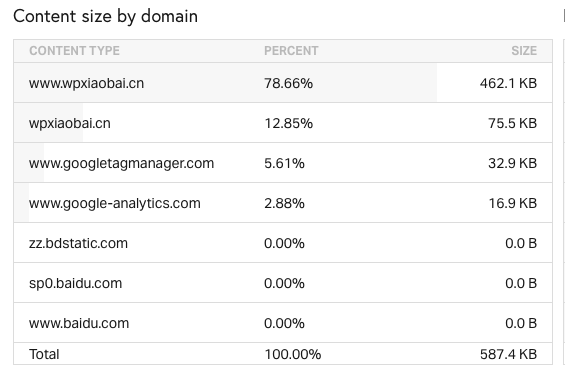Click the 75.5 KB size cell
Image resolution: width=565 pixels, height=372 pixels.
click(x=512, y=123)
